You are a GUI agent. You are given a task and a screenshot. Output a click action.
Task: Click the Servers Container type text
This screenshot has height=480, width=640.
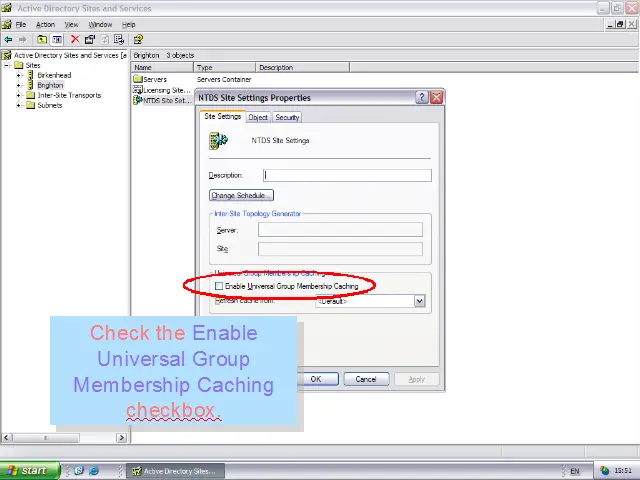pos(224,79)
